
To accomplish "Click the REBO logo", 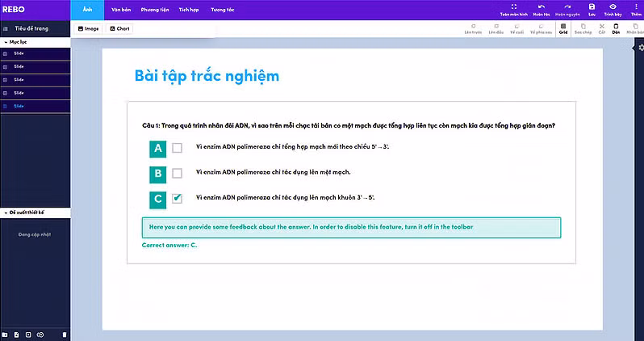I will click(x=14, y=10).
